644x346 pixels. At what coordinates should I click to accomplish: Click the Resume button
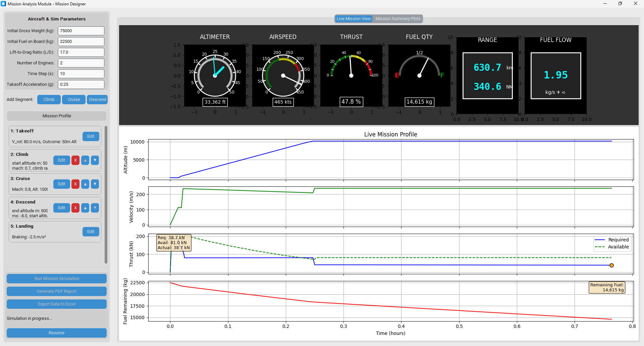pos(56,333)
